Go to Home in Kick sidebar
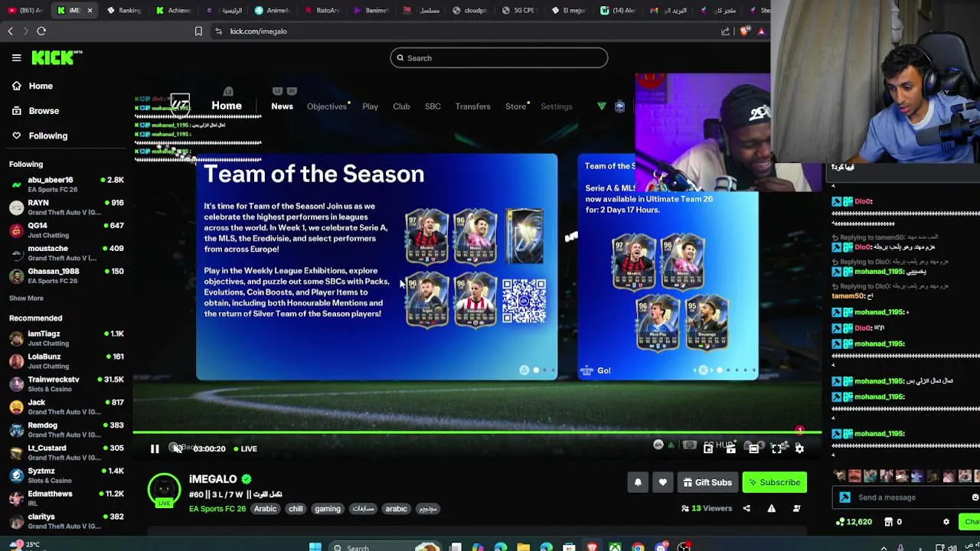The height and width of the screenshot is (551, 980). (41, 86)
